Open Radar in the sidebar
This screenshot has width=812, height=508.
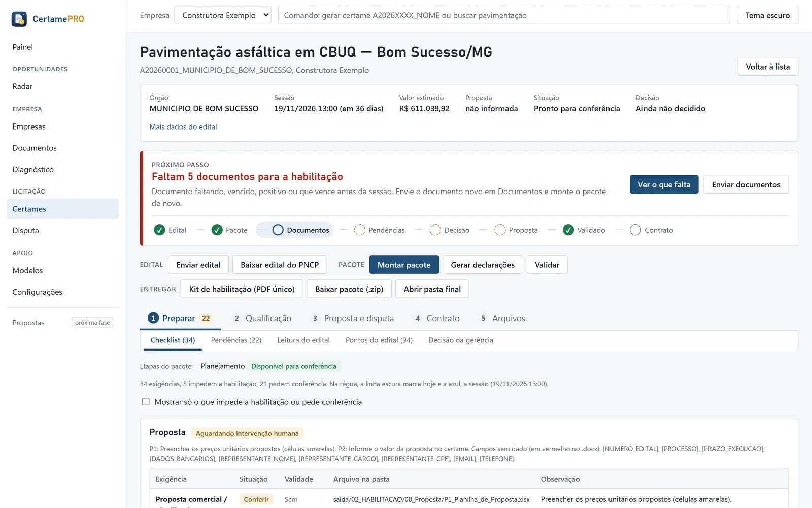62,87
